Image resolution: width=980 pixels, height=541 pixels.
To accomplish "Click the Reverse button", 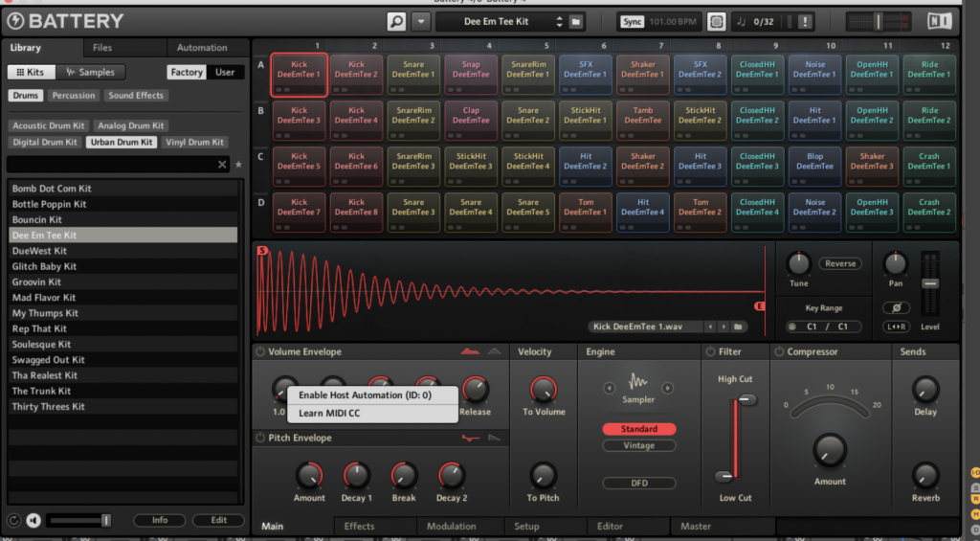I will [x=839, y=263].
